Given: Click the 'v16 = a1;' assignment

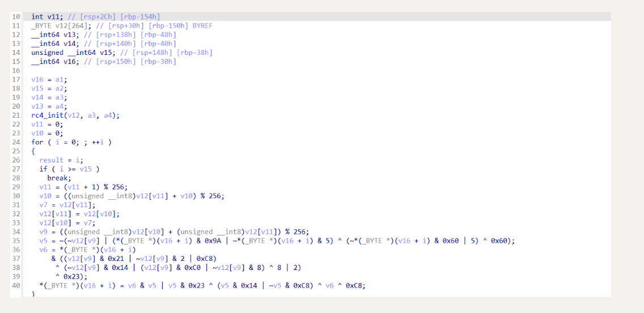Looking at the screenshot, I should click(x=49, y=80).
